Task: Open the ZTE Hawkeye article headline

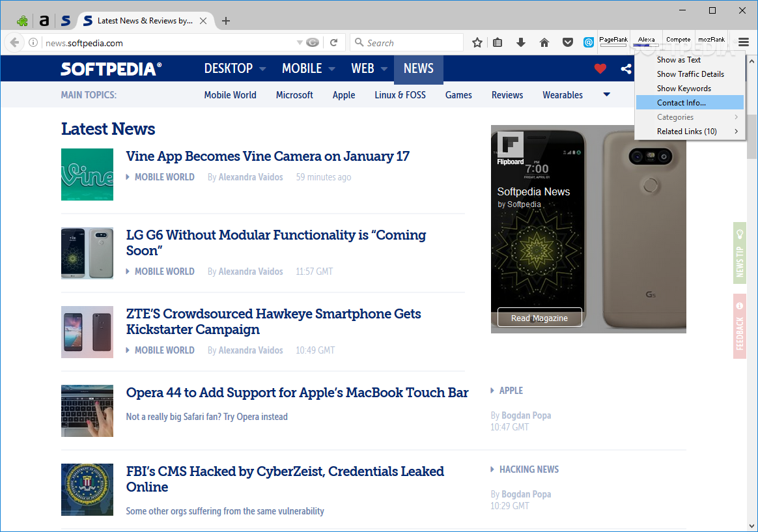Action: [x=273, y=321]
